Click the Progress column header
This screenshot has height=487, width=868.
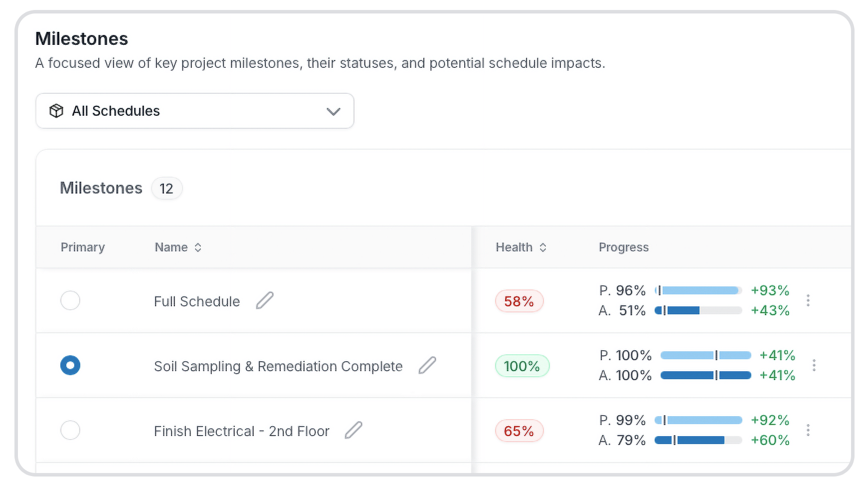pos(624,247)
